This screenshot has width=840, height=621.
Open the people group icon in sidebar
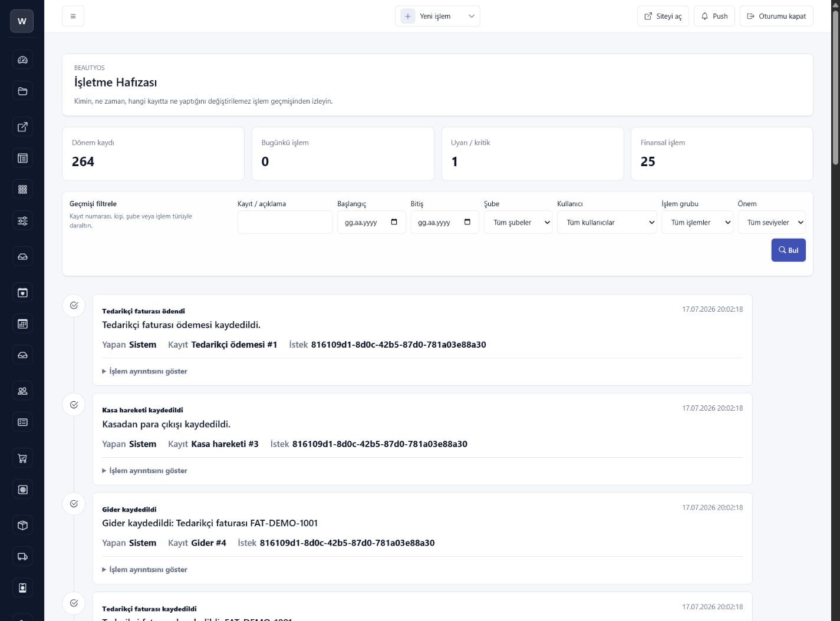[22, 391]
